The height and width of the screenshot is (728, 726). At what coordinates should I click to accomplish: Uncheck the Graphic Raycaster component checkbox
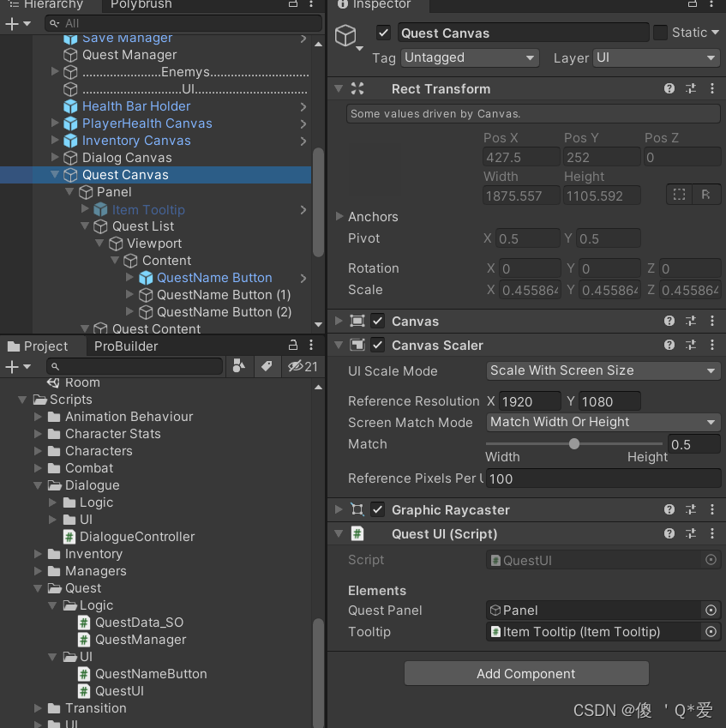coord(377,509)
